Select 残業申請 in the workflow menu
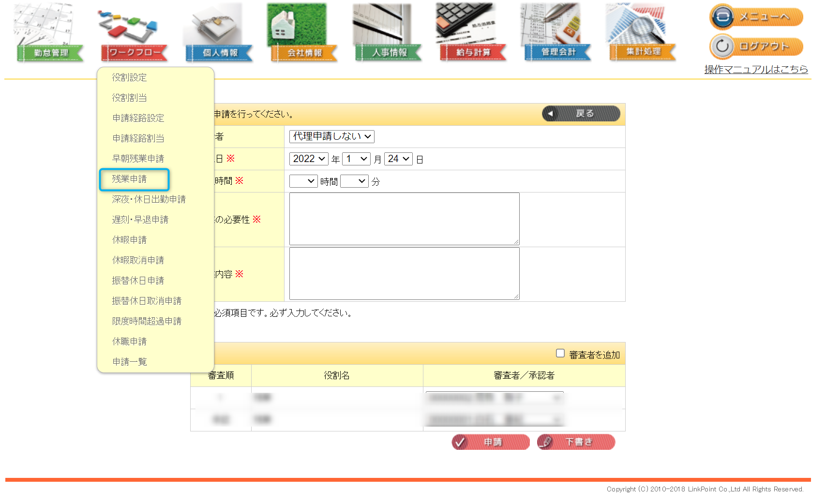Screen dimensions: 826x504 [130, 179]
